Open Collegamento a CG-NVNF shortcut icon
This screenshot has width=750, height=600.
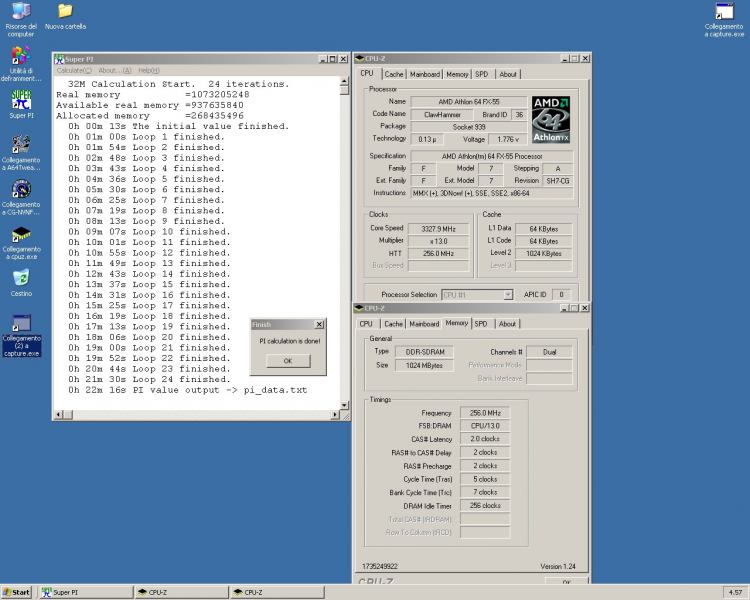(21, 197)
